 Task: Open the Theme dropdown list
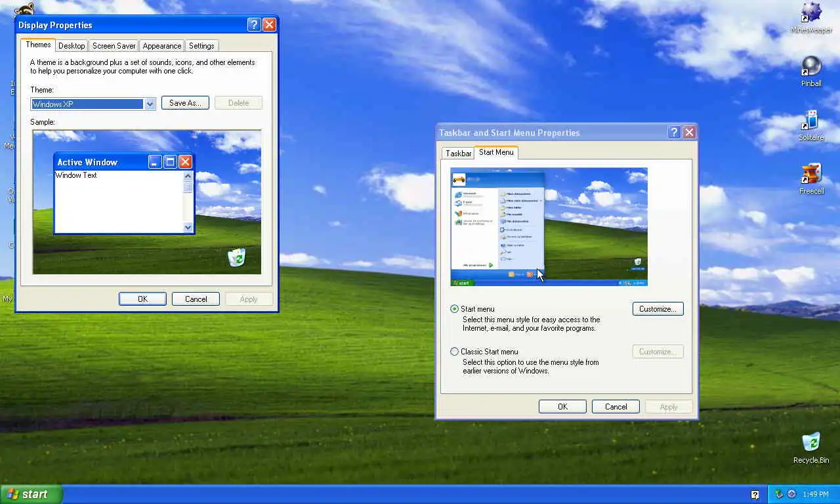pos(150,104)
